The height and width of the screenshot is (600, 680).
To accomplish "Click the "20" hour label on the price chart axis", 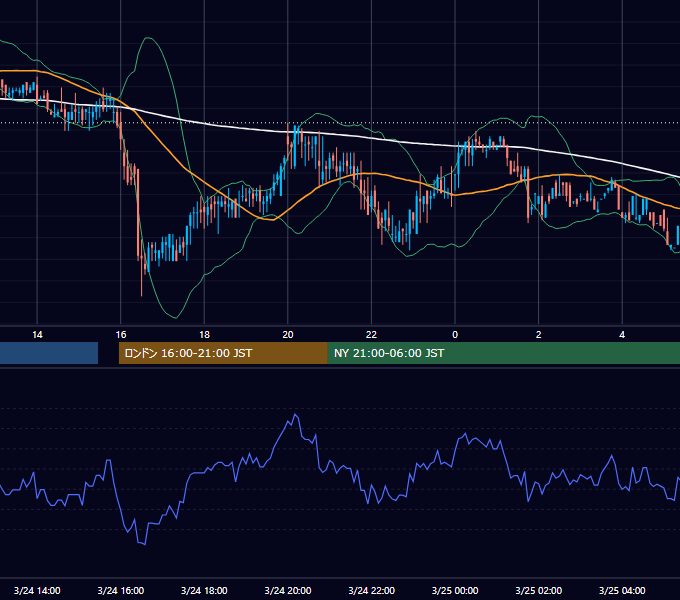I will (x=288, y=335).
